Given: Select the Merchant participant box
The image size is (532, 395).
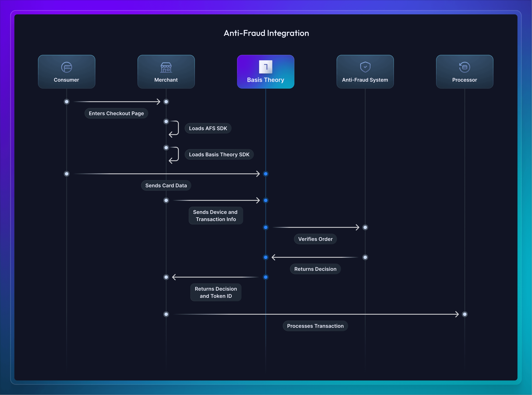Looking at the screenshot, I should pyautogui.click(x=166, y=72).
